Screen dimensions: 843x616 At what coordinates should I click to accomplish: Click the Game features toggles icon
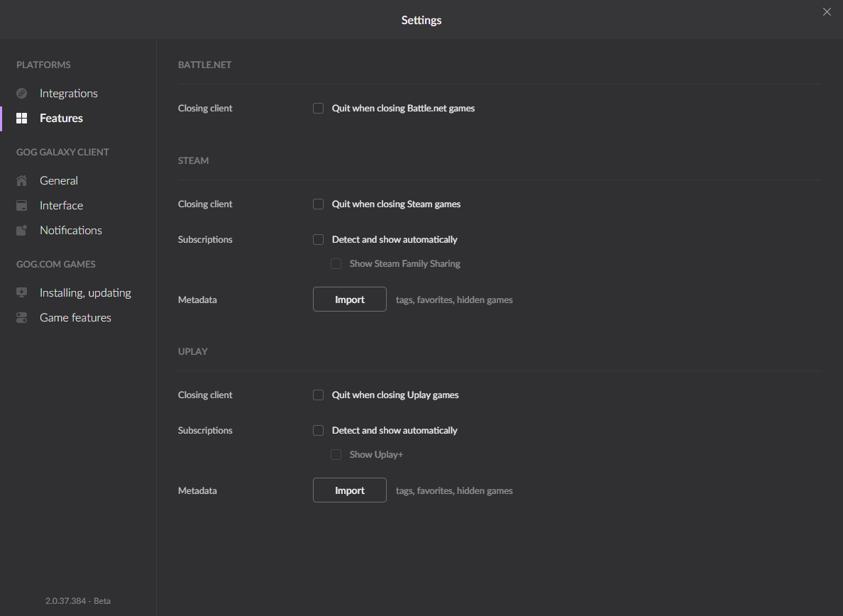[x=21, y=318]
